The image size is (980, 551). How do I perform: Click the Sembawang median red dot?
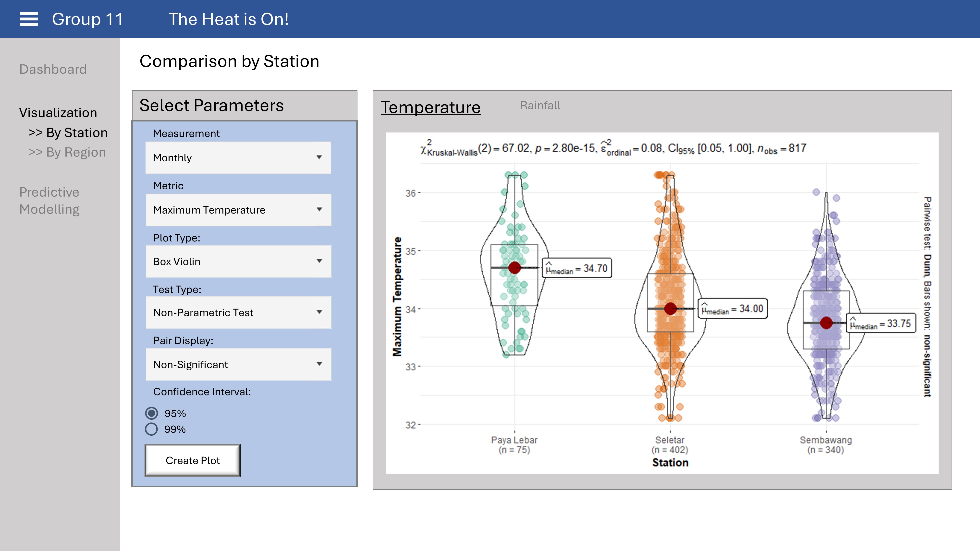point(826,323)
